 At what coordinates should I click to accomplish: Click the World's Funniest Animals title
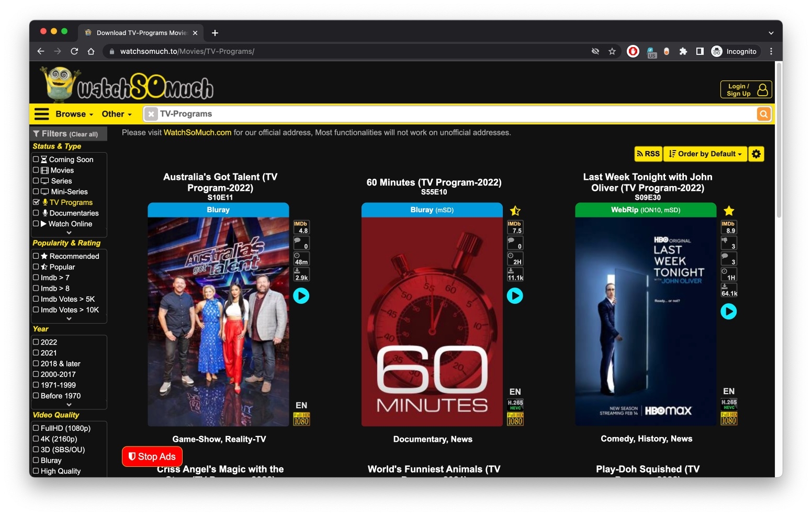point(434,469)
